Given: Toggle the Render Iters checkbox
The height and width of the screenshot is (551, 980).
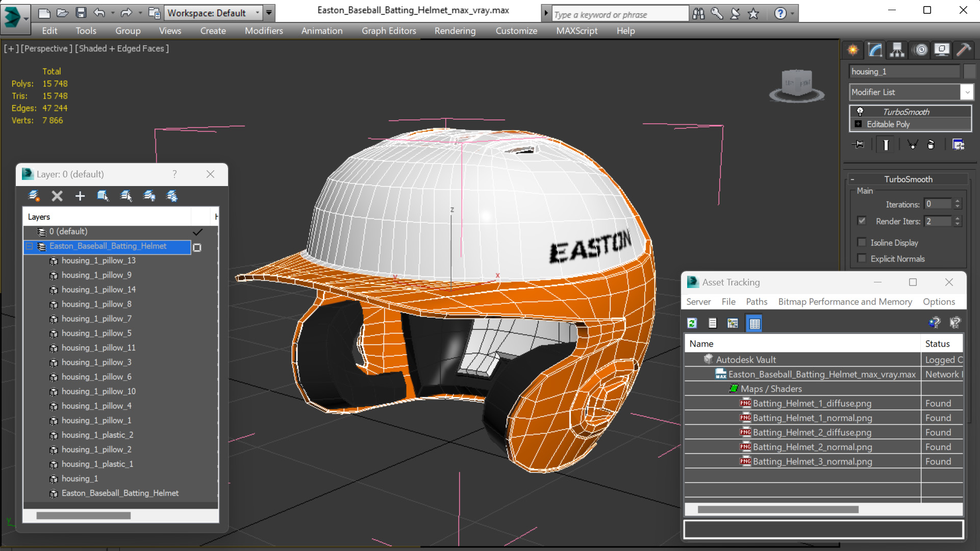Looking at the screenshot, I should click(x=862, y=221).
